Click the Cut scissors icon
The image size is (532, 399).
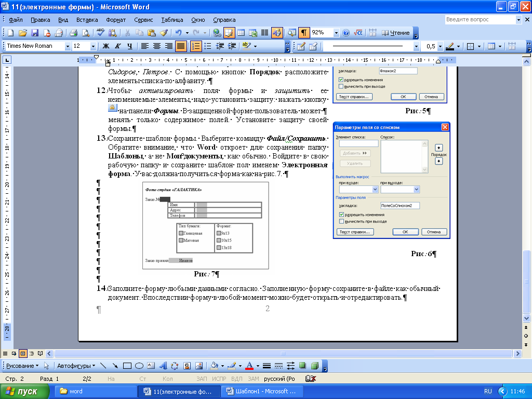click(x=127, y=33)
